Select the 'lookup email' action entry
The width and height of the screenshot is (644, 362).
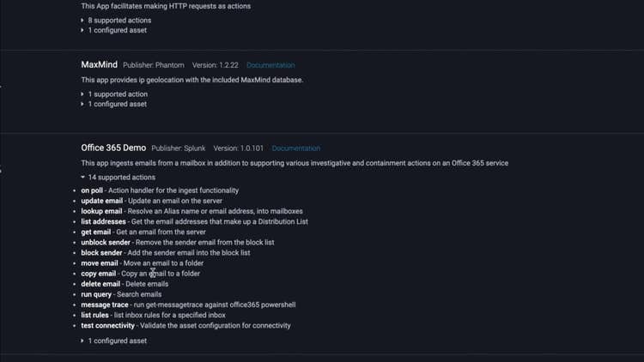pyautogui.click(x=101, y=211)
